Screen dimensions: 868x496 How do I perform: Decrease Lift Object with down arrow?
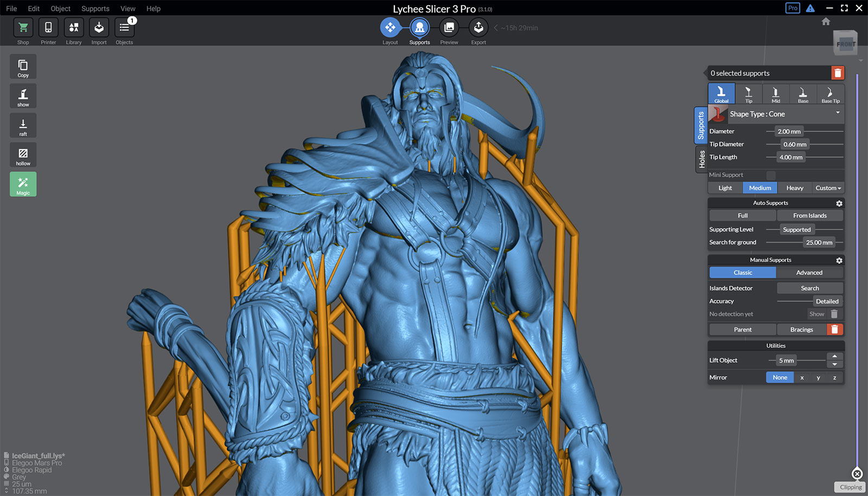point(834,364)
